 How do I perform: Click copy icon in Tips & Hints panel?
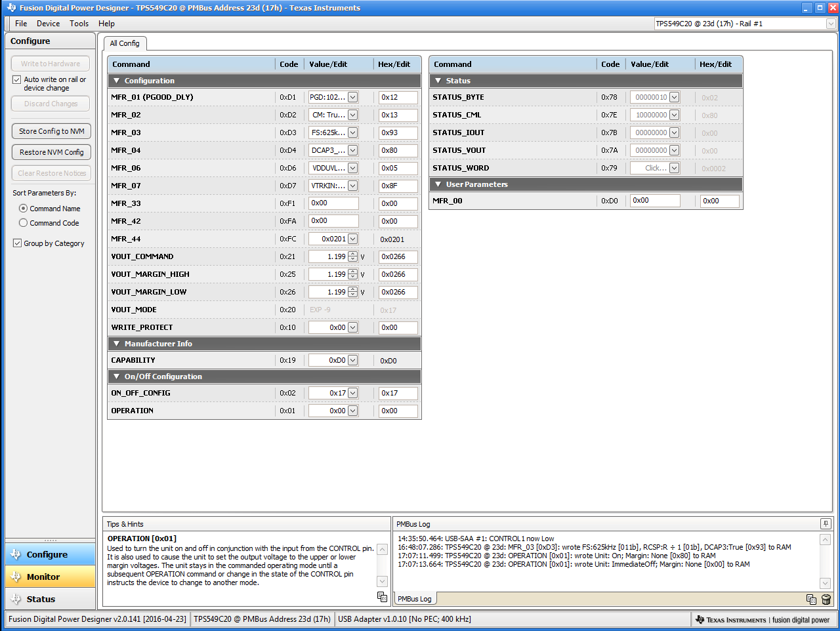click(382, 597)
